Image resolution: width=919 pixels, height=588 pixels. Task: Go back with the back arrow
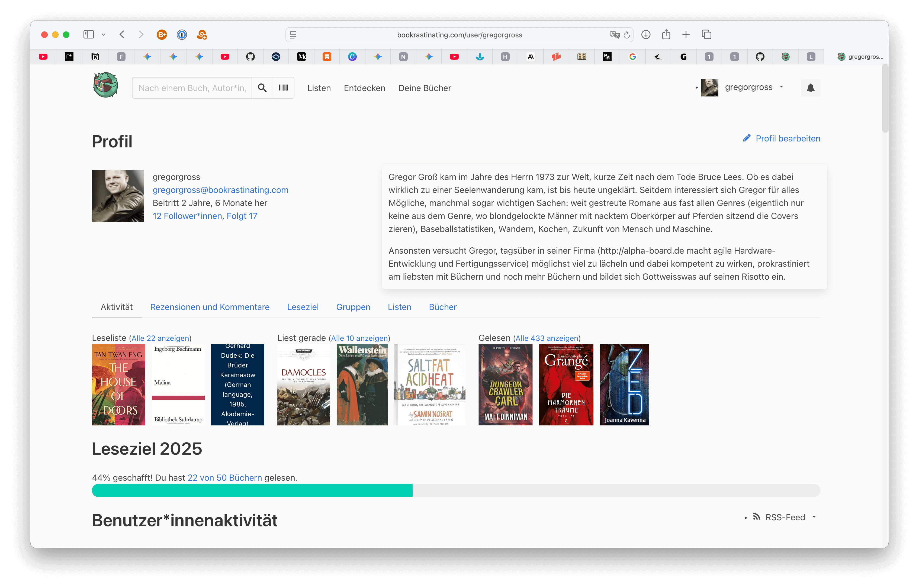(122, 35)
